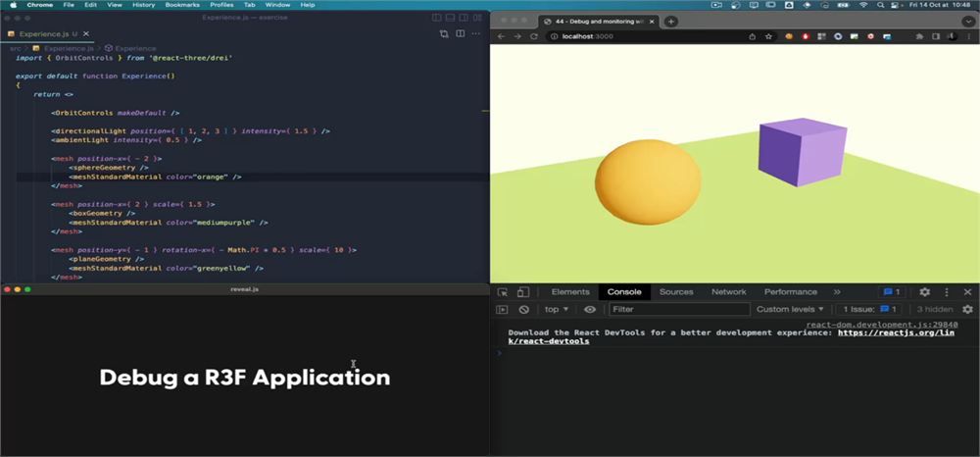The height and width of the screenshot is (457, 980).
Task: Open the Profiles menu
Action: pos(221,4)
